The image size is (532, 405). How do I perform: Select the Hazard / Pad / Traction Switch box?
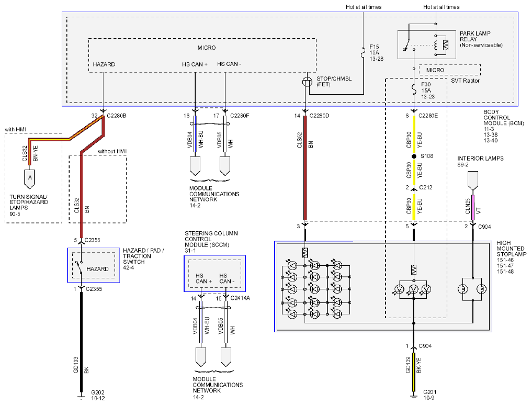pos(93,265)
